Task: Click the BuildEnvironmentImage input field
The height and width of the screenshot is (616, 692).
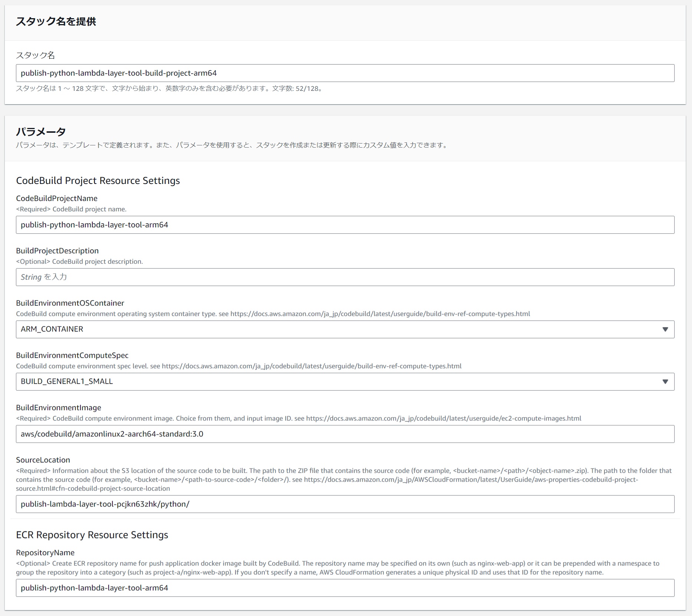Action: coord(345,434)
